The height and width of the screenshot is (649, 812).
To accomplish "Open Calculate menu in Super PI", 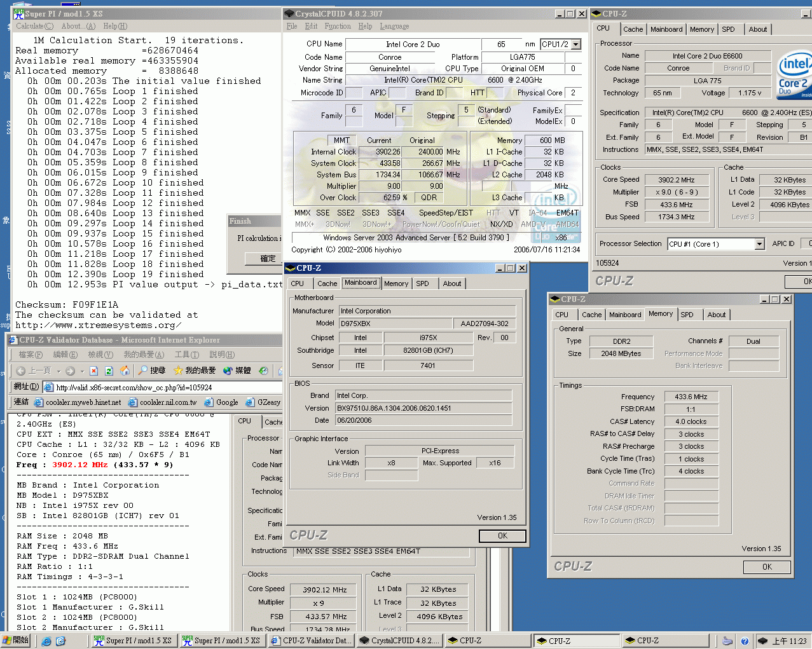I will point(34,26).
